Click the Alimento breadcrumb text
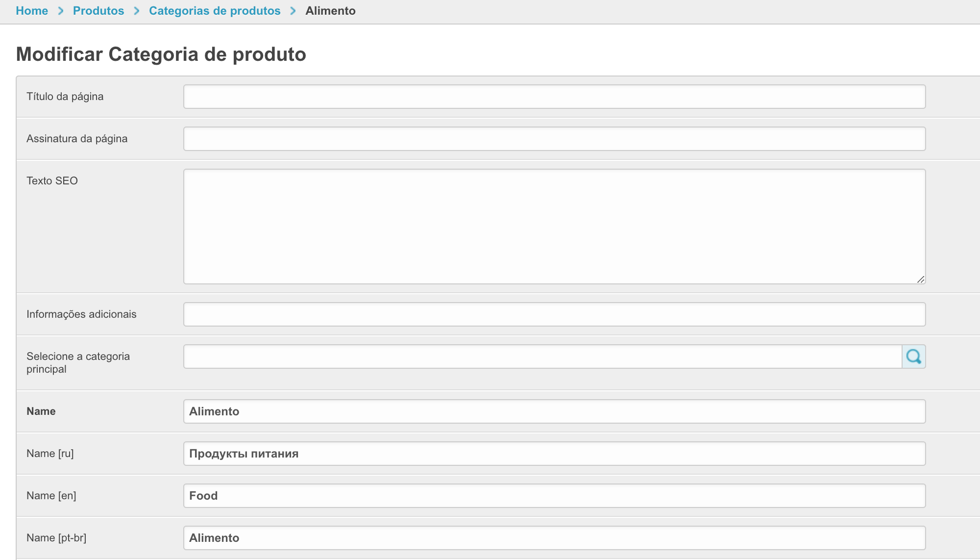 point(330,11)
